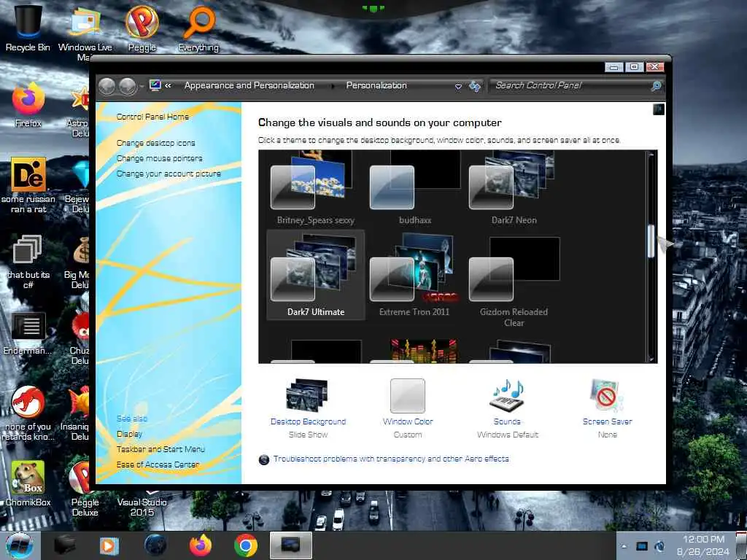Open Recycle Bin on desktop

pos(28,27)
